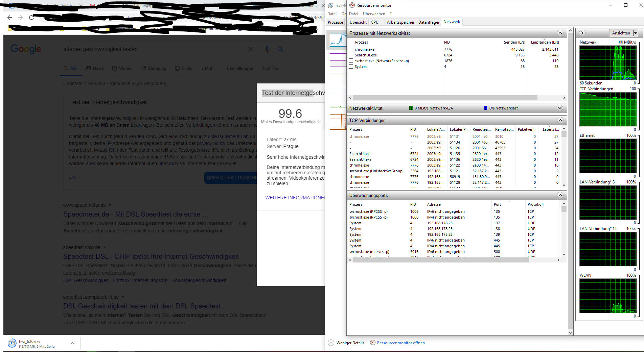Screen dimensions: 644x352
Task: Expand the Netzwerkaktivität section
Action: (560, 108)
